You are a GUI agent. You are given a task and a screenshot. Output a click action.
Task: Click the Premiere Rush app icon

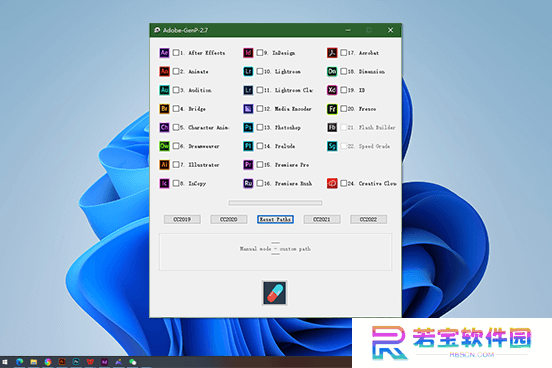pyautogui.click(x=248, y=183)
